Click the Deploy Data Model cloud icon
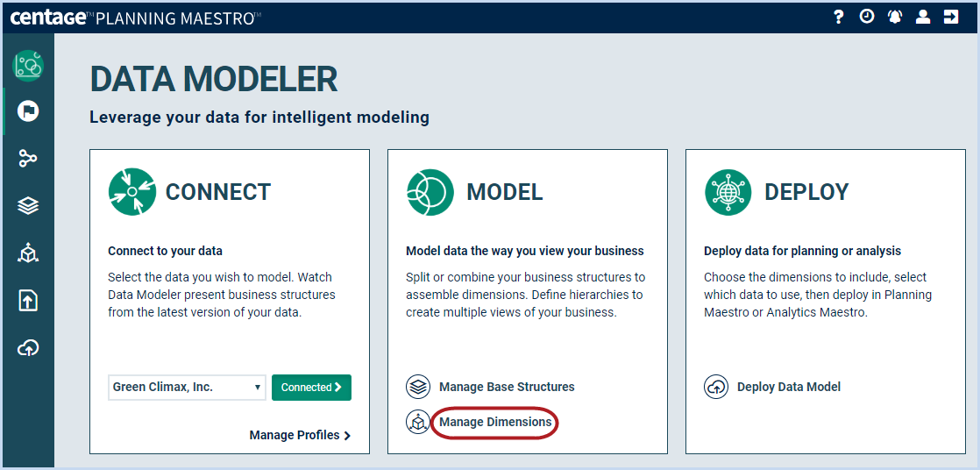Viewport: 980px width, 470px height. [716, 387]
